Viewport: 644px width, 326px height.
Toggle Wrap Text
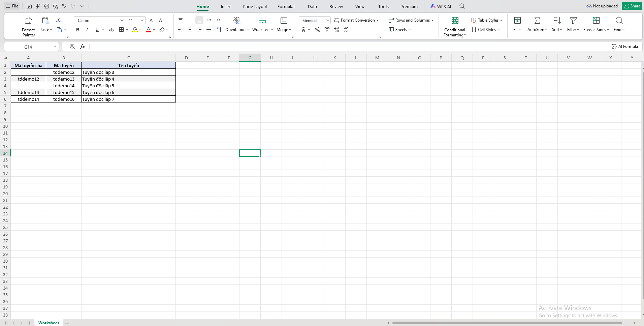tap(262, 25)
